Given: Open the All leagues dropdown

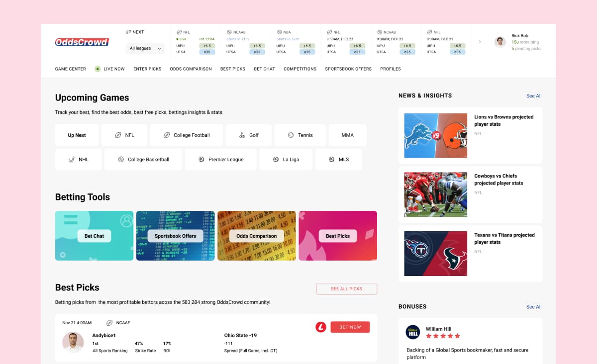Looking at the screenshot, I should [x=145, y=48].
